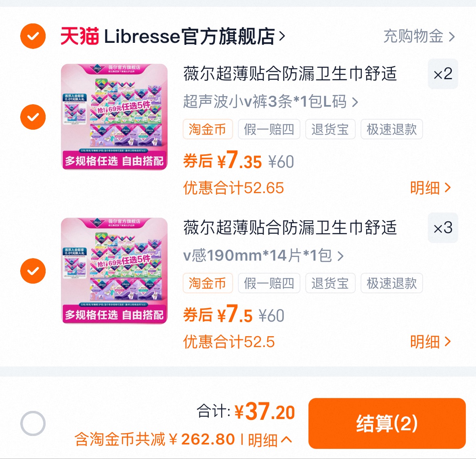The width and height of the screenshot is (476, 459).
Task: Uncheck the Libresse store select-all checkbox
Action: pyautogui.click(x=33, y=36)
